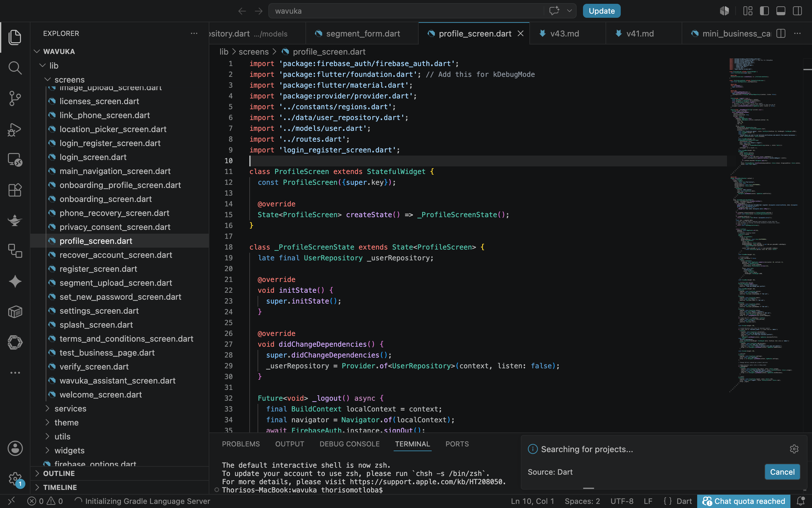Click the Update button

pyautogui.click(x=602, y=11)
